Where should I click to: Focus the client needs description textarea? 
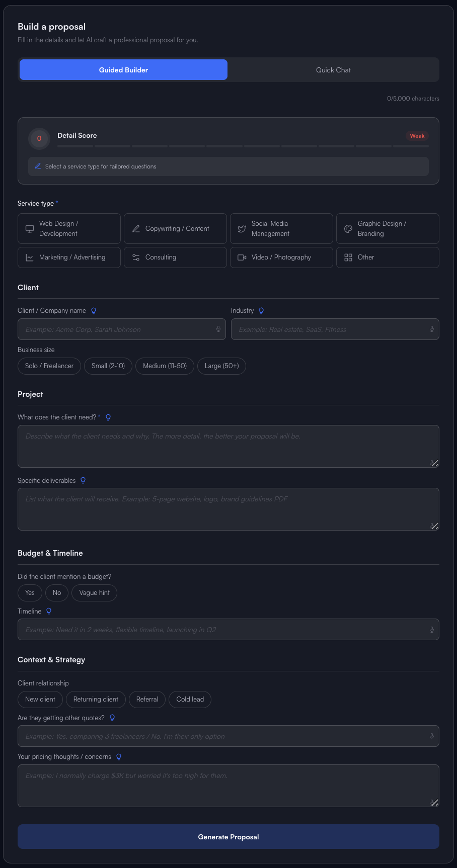coord(228,446)
